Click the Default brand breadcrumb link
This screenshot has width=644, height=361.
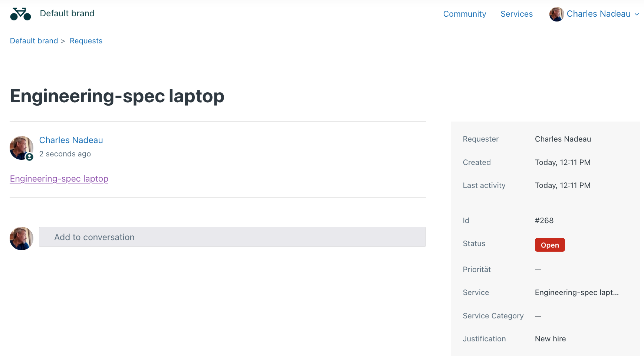[x=34, y=41]
